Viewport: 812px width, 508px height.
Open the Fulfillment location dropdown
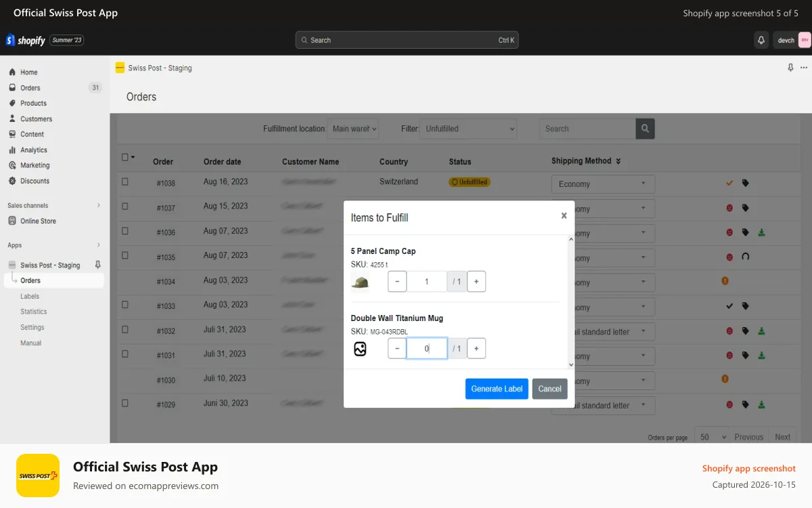(353, 129)
